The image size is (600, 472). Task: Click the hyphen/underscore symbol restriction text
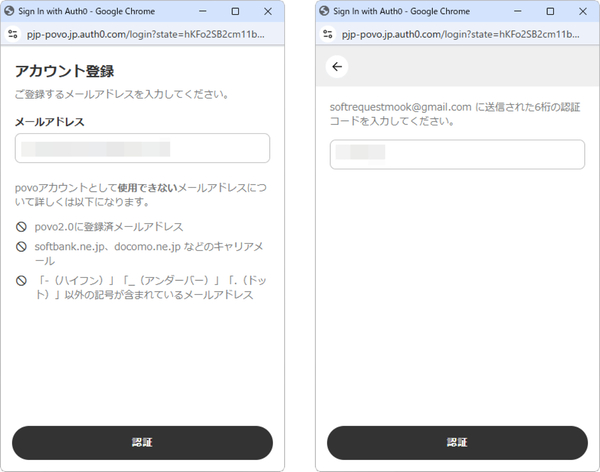(x=151, y=287)
